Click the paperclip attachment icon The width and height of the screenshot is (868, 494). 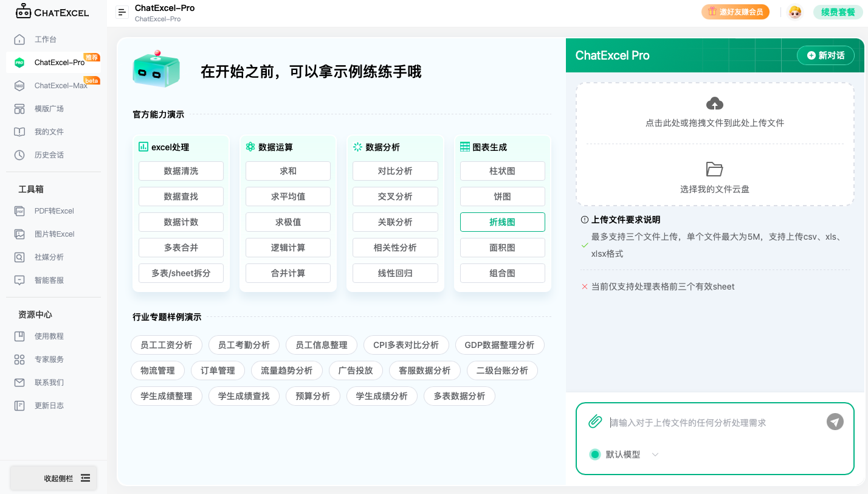(x=595, y=422)
